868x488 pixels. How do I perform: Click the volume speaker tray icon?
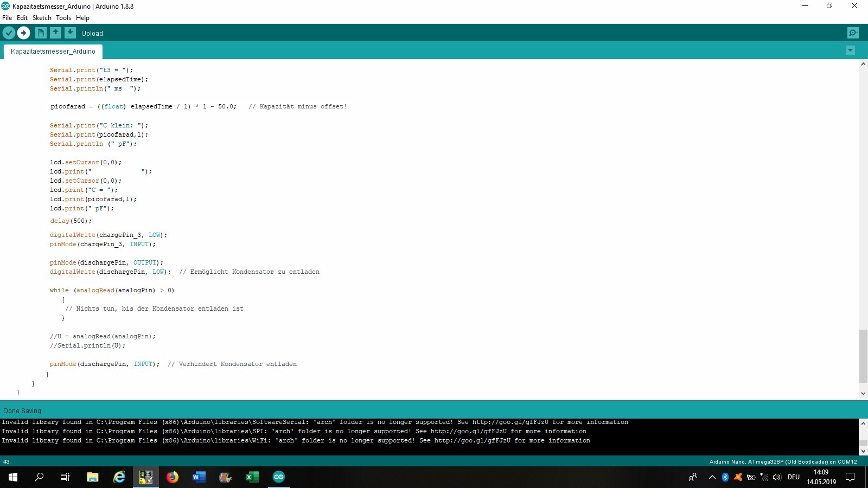point(777,477)
